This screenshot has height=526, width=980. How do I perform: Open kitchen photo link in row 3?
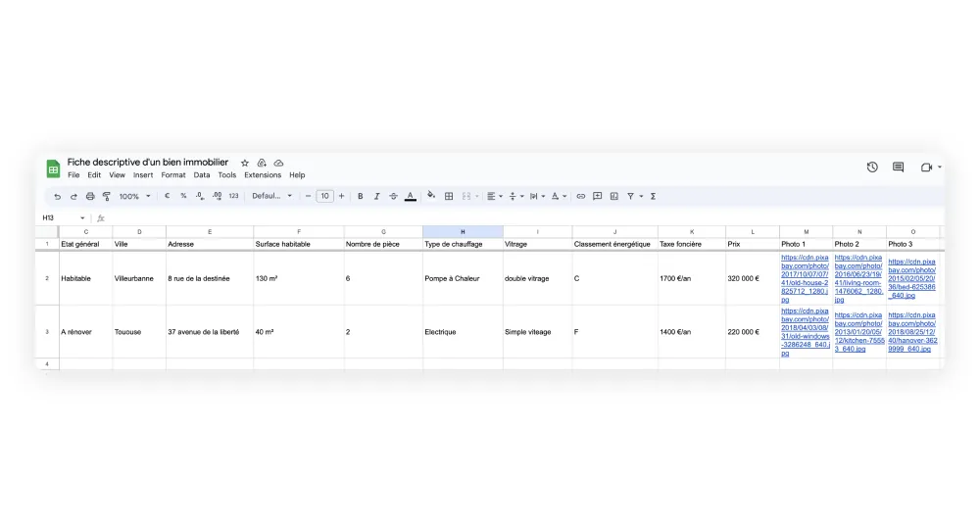(859, 332)
